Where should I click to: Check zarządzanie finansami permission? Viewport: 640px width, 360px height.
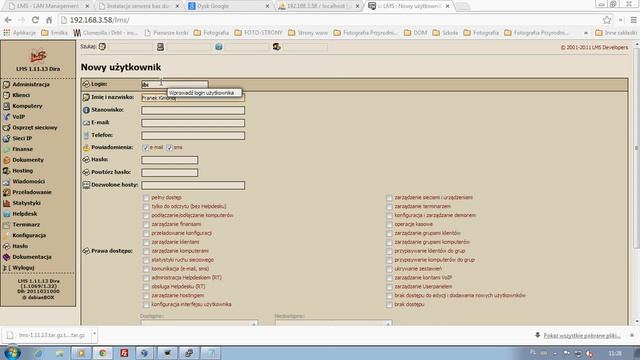(x=146, y=224)
